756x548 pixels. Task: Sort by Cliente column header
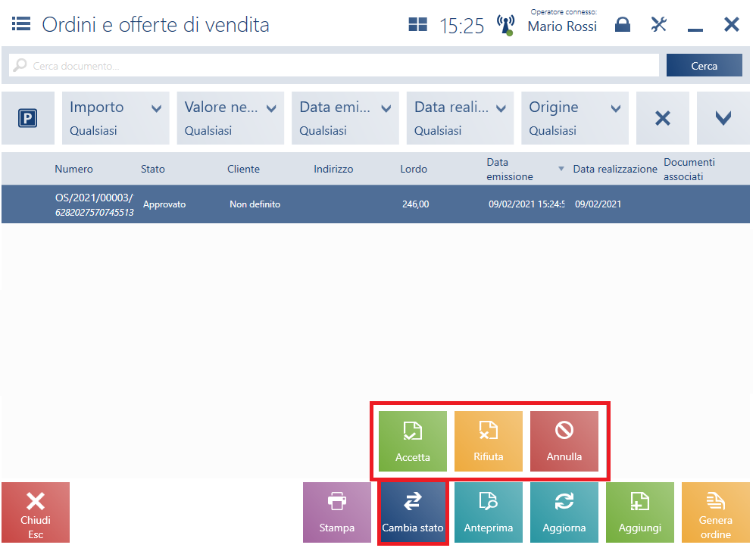pyautogui.click(x=243, y=169)
